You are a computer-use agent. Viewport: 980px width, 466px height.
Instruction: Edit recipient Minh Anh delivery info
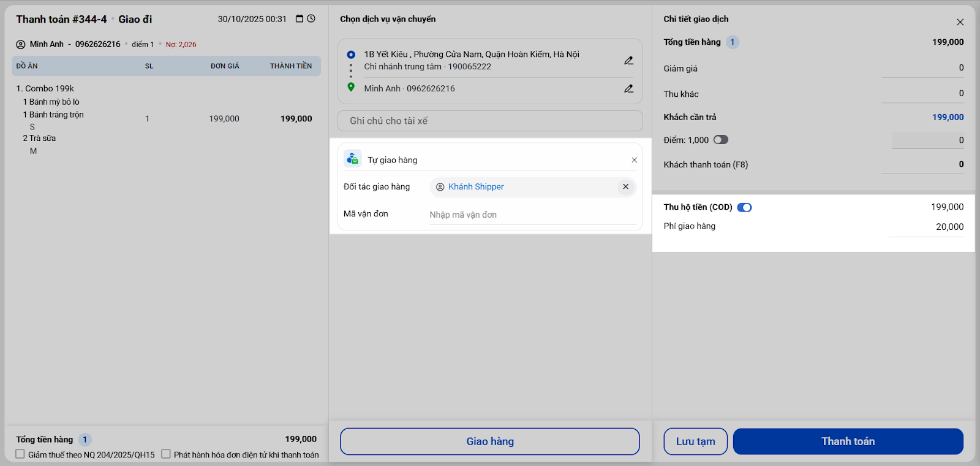(x=628, y=89)
